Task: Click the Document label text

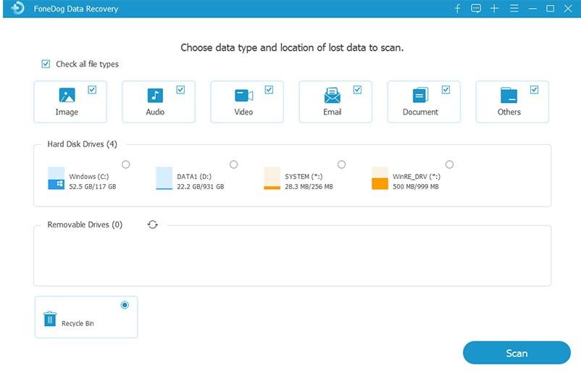Action: [421, 112]
